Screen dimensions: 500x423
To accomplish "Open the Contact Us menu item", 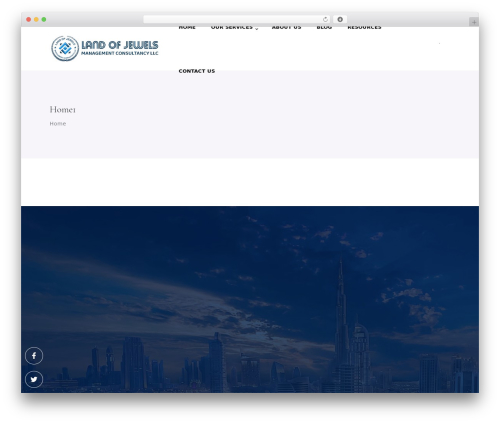I will tap(197, 71).
